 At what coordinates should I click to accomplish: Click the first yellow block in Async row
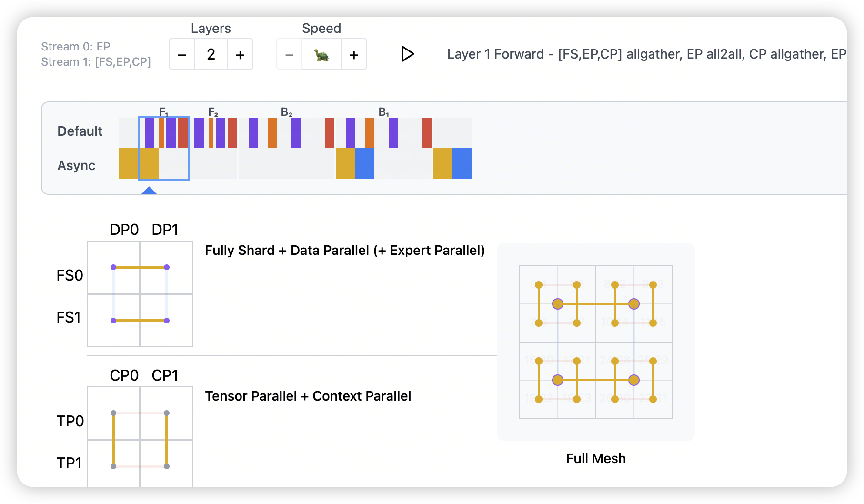click(129, 163)
